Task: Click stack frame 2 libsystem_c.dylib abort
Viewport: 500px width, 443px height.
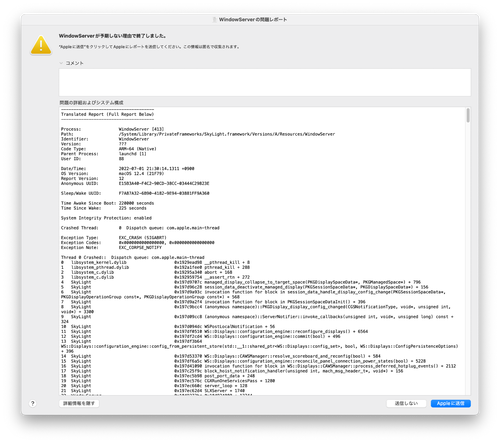Action: click(147, 272)
